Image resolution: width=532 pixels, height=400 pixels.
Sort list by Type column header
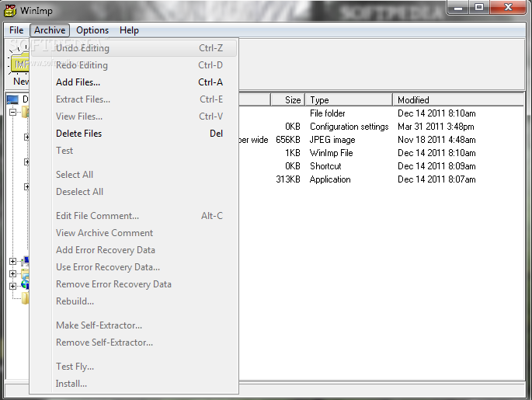[x=349, y=100]
